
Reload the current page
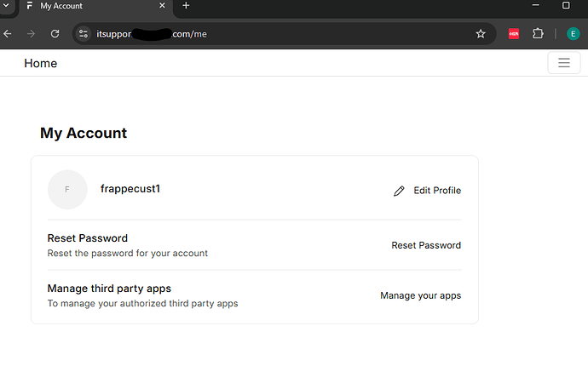pyautogui.click(x=55, y=34)
